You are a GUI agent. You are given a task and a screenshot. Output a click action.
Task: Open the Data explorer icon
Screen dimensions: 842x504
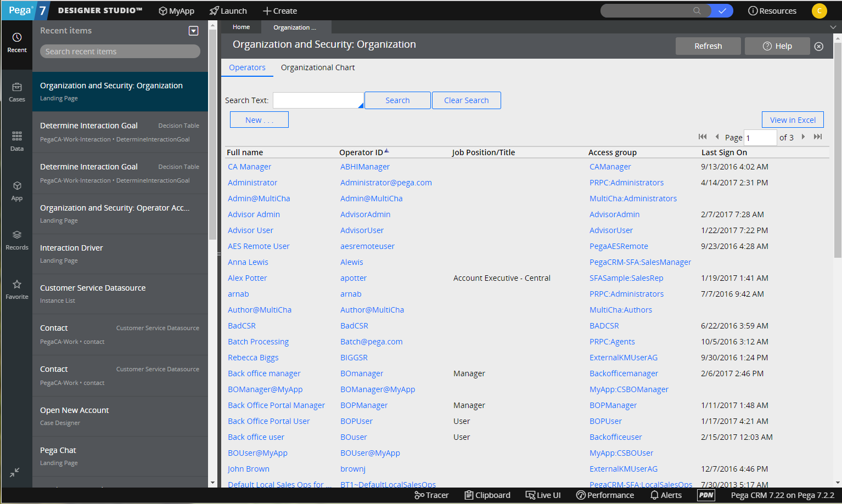pyautogui.click(x=17, y=141)
